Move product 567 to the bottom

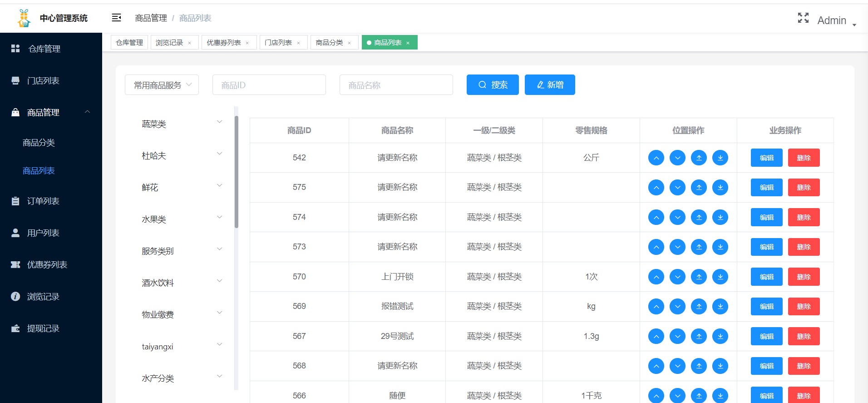click(720, 336)
